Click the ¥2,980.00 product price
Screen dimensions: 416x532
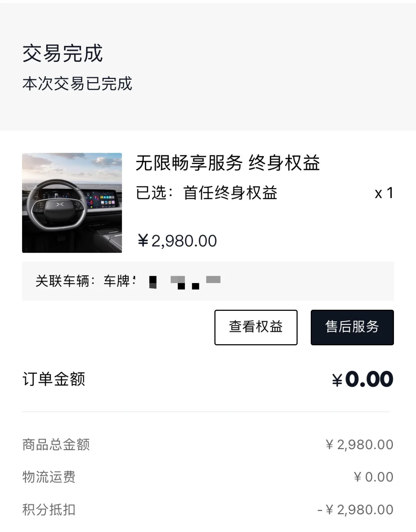[x=177, y=241]
